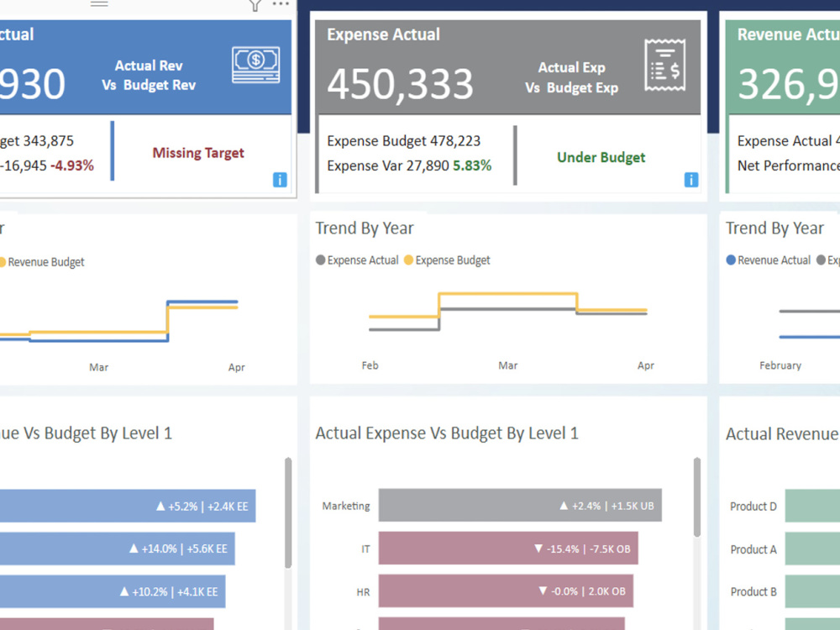The image size is (840, 630).
Task: Open the more options ellipsis menu
Action: [281, 3]
